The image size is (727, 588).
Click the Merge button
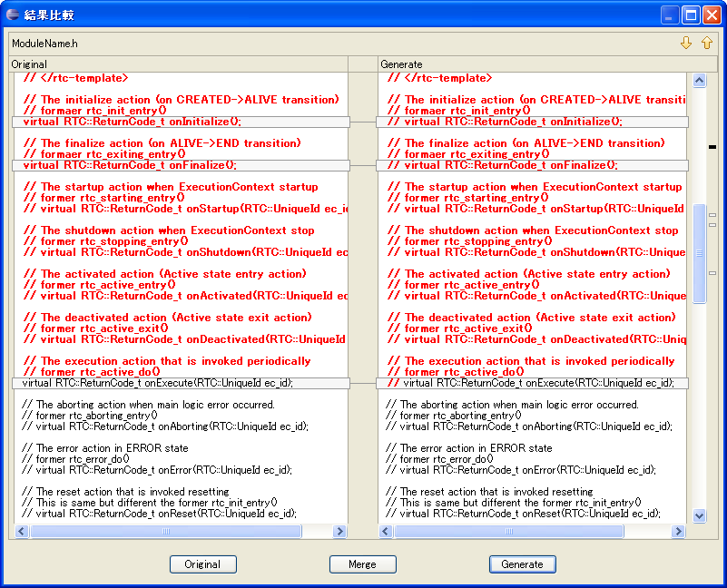[362, 564]
